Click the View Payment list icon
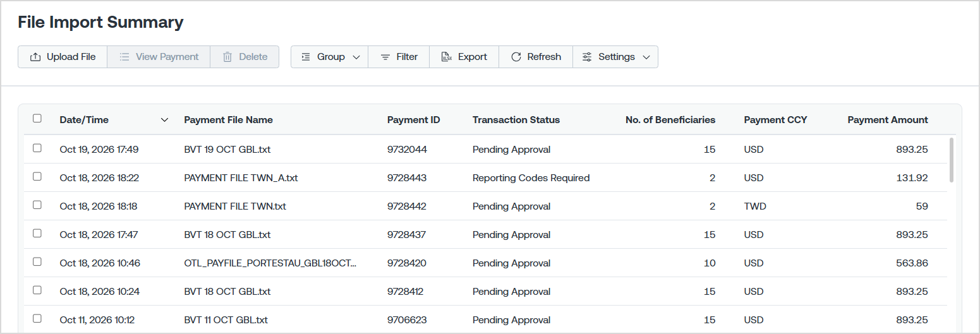The image size is (980, 334). pyautogui.click(x=124, y=57)
